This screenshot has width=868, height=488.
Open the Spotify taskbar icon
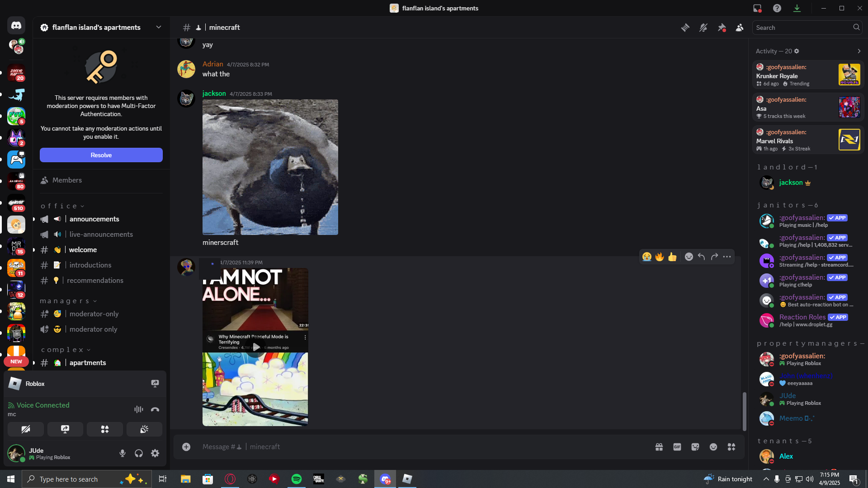pos(297,479)
